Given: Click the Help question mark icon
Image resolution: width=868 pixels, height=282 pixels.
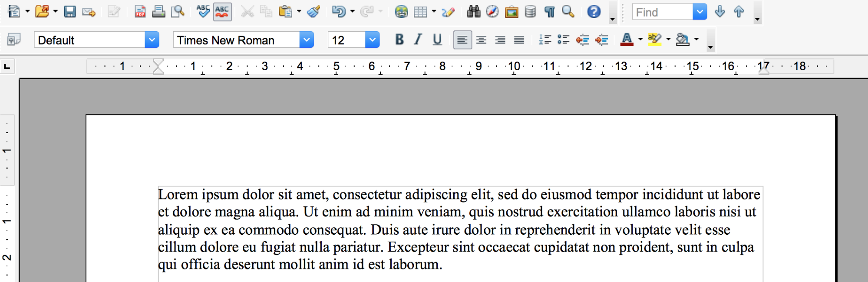Looking at the screenshot, I should [594, 12].
